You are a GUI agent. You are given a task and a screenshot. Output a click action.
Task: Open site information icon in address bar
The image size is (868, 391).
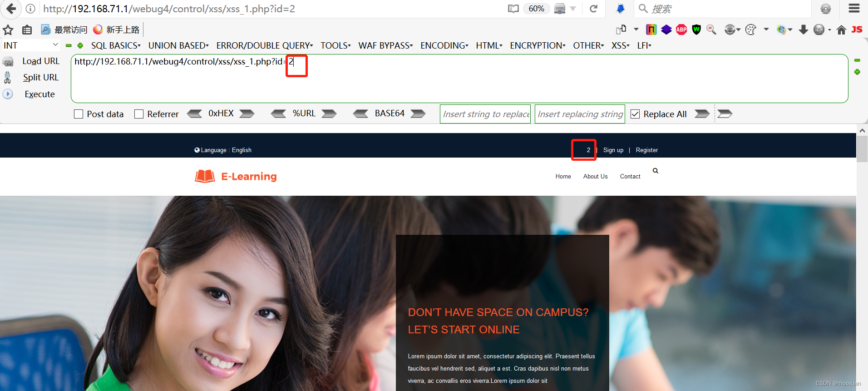[30, 9]
